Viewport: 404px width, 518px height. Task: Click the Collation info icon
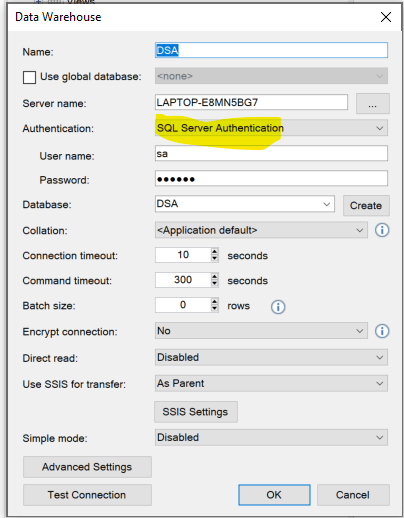[382, 230]
